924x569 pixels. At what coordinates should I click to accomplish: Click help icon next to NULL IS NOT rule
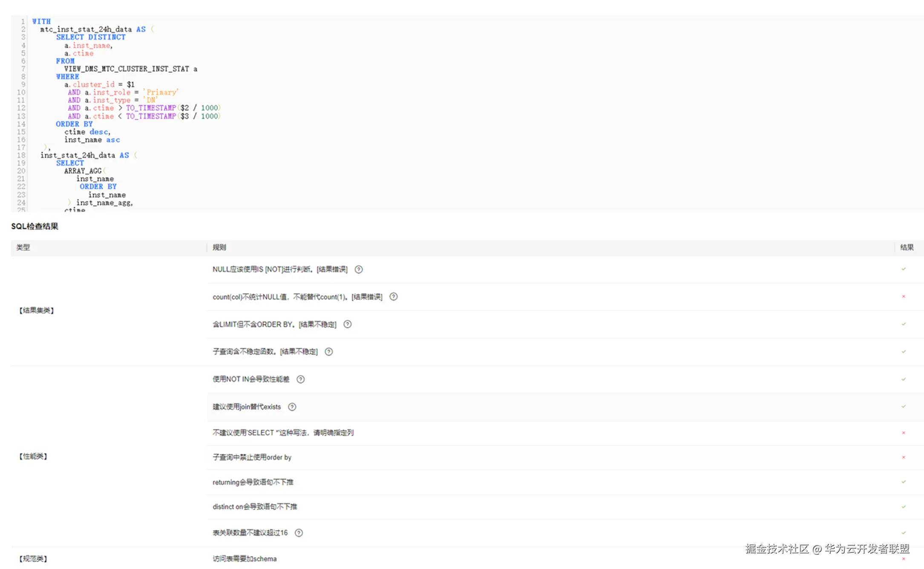tap(359, 270)
